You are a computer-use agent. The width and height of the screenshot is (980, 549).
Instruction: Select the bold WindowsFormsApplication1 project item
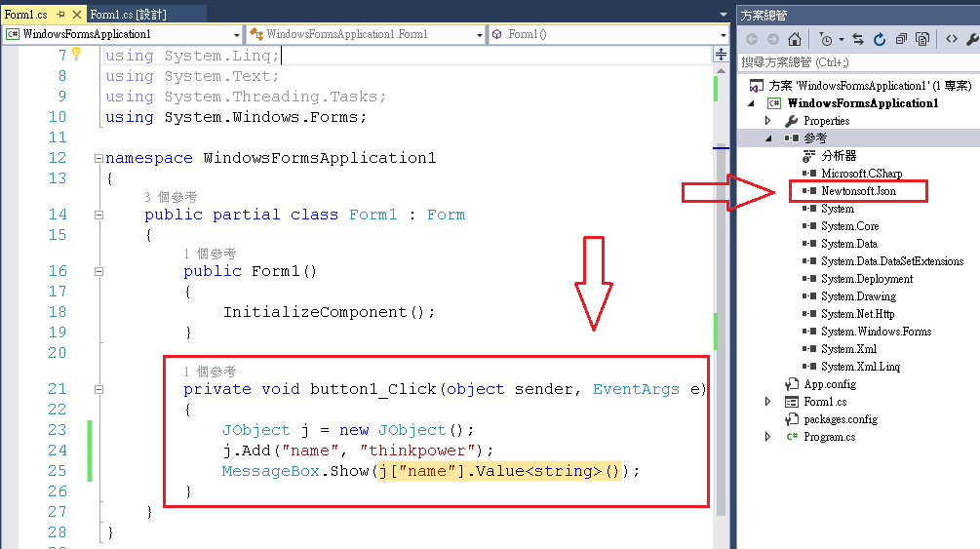pos(863,103)
